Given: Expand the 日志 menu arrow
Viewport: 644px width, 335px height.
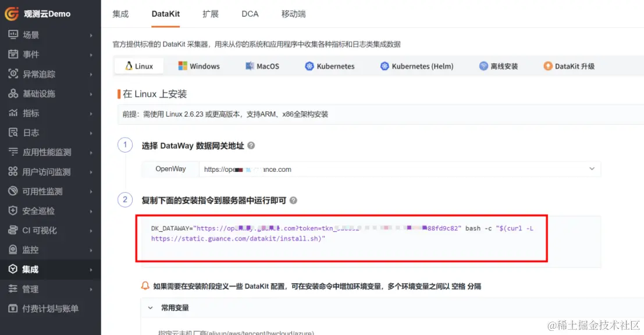Looking at the screenshot, I should 91,133.
